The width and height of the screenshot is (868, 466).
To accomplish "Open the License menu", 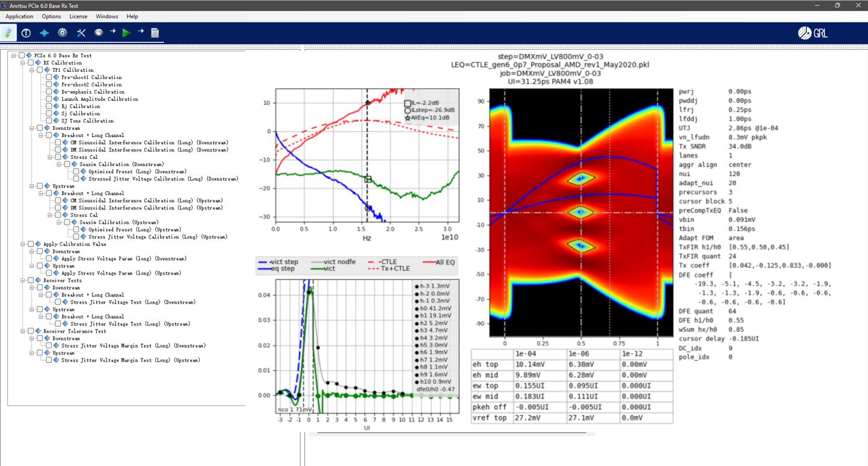I will 78,16.
